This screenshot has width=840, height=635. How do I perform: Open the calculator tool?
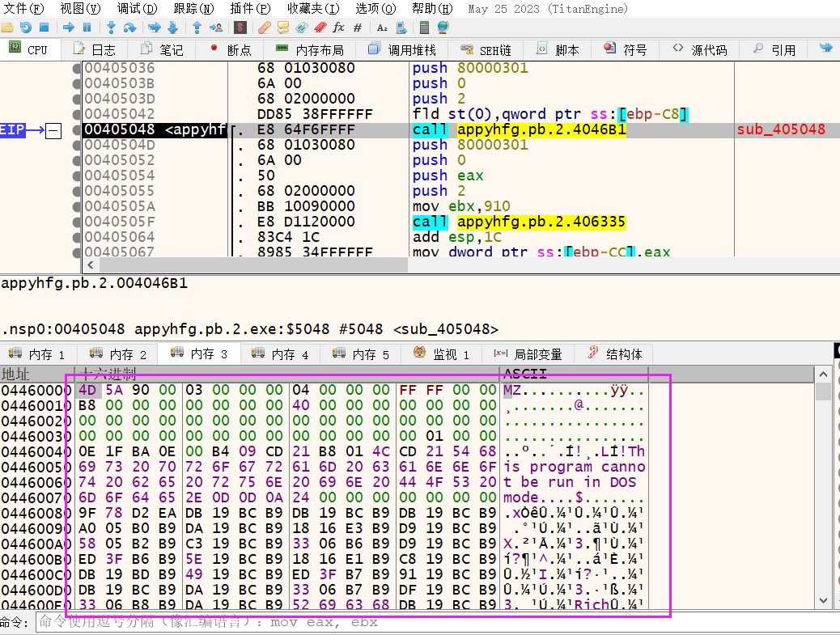[x=424, y=28]
